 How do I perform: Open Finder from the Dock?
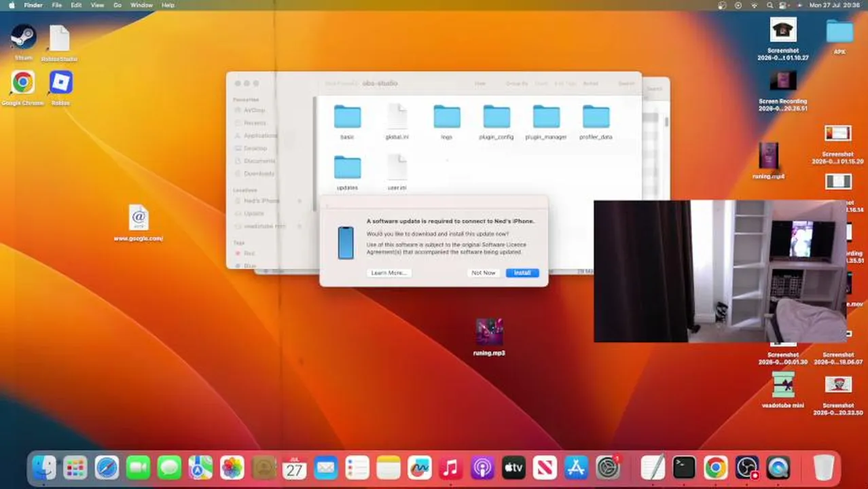(x=44, y=467)
